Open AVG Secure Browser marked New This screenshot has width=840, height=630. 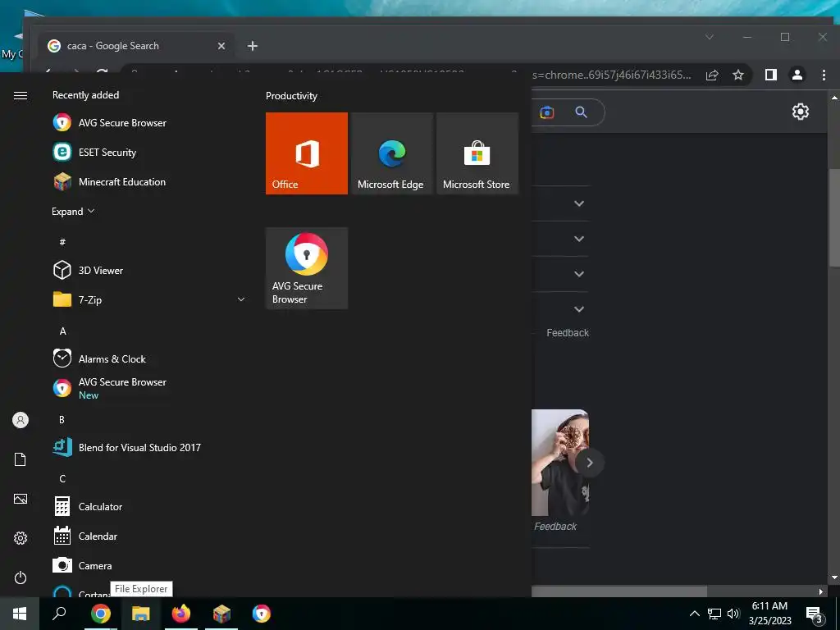(148, 388)
